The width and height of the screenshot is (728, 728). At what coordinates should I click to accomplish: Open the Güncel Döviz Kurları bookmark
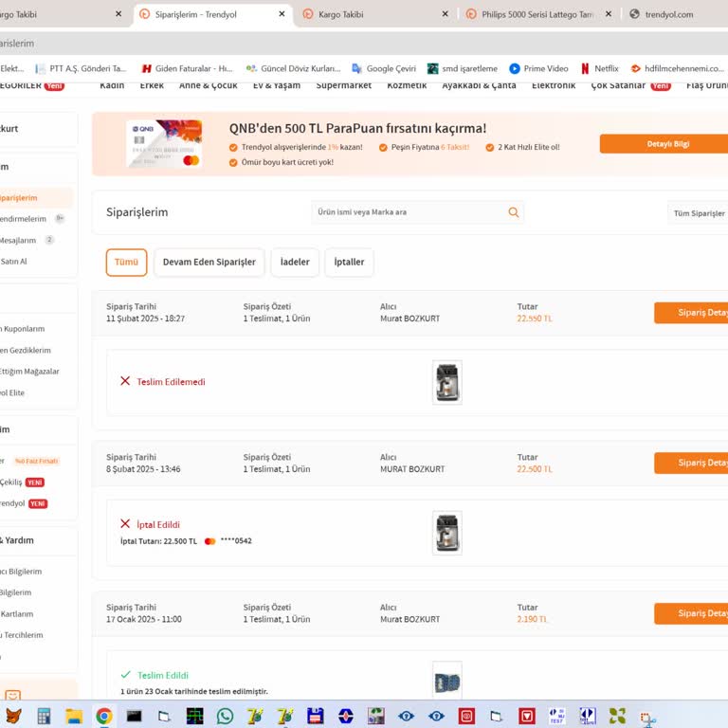click(x=294, y=68)
